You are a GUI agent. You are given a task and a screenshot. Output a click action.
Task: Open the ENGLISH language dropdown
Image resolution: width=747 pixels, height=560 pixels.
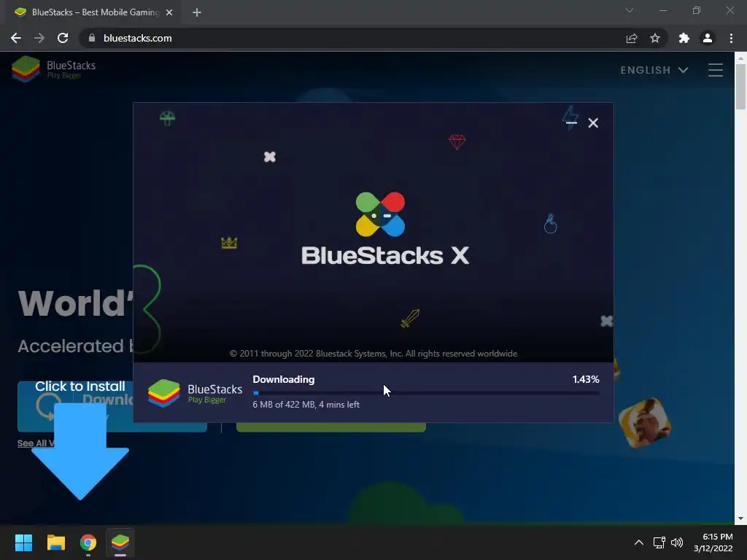pyautogui.click(x=654, y=70)
